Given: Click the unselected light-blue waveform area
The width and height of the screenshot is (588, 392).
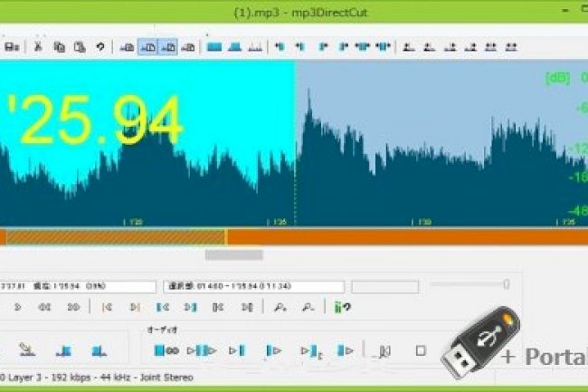Looking at the screenshot, I should [x=441, y=142].
